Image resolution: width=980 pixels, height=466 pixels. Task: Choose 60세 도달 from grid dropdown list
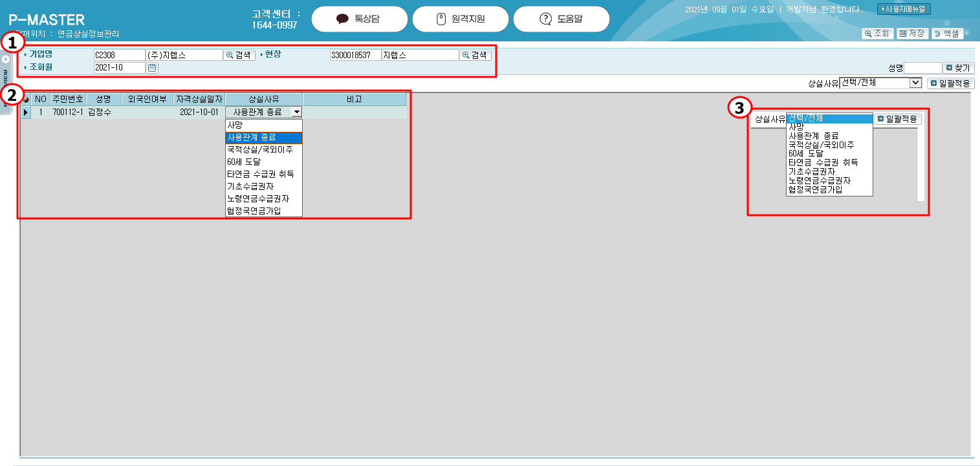pos(263,162)
